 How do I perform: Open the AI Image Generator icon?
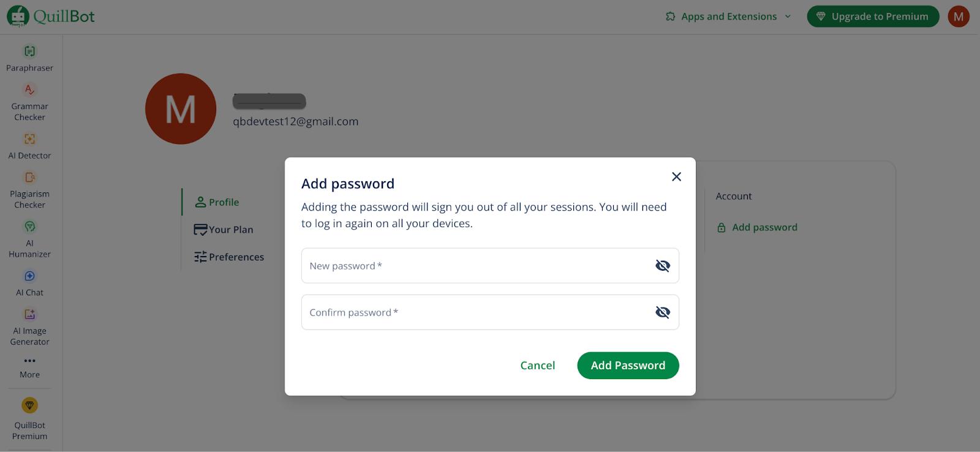[29, 314]
